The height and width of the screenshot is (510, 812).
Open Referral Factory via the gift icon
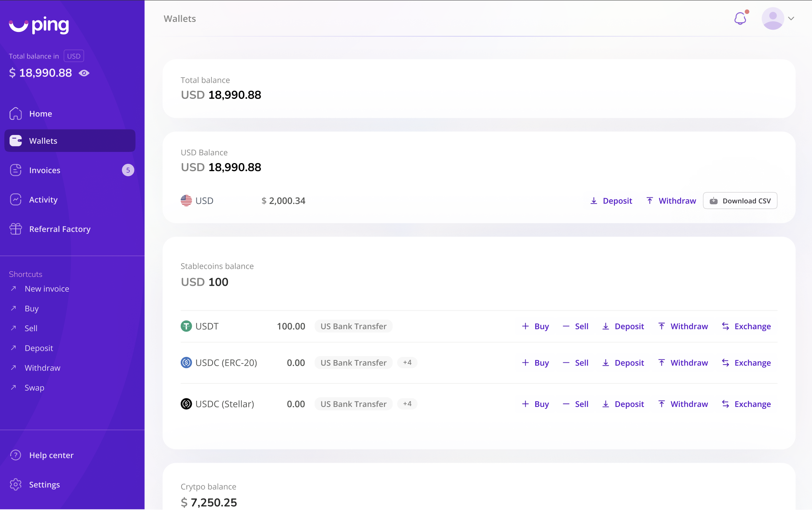16,229
